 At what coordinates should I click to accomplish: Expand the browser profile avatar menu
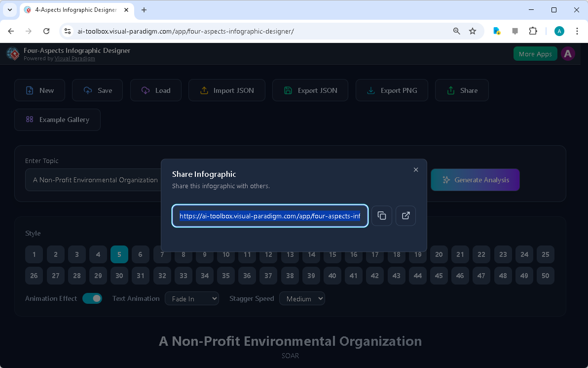point(559,31)
